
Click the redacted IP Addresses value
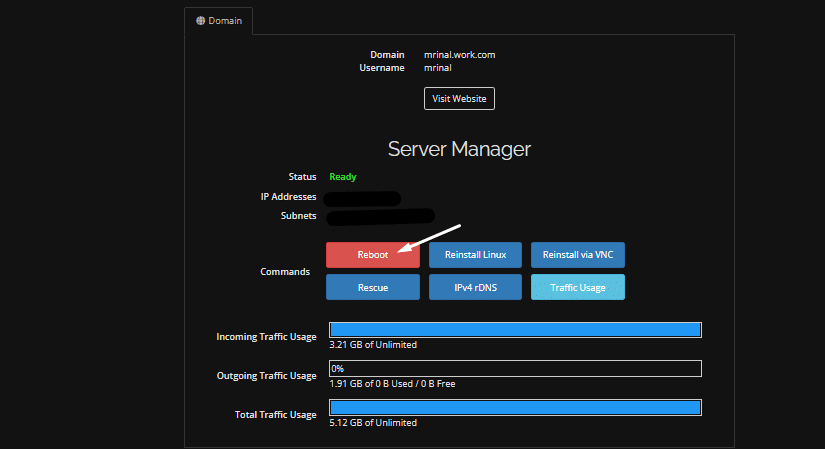(x=362, y=198)
